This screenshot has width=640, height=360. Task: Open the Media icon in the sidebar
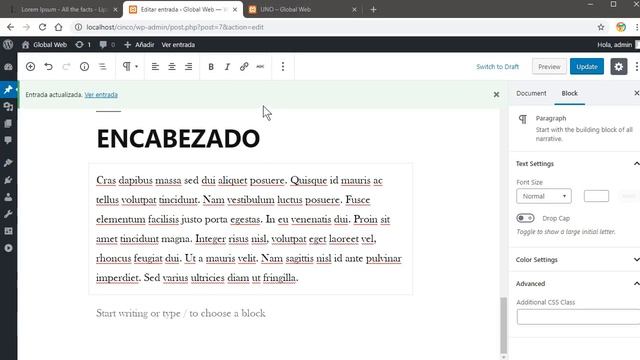click(x=8, y=107)
